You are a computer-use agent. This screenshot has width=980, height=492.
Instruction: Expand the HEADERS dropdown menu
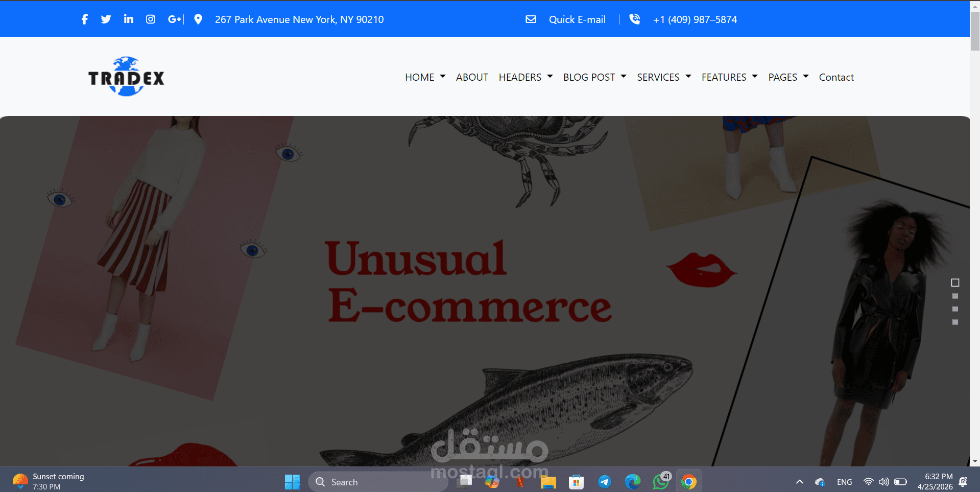525,77
